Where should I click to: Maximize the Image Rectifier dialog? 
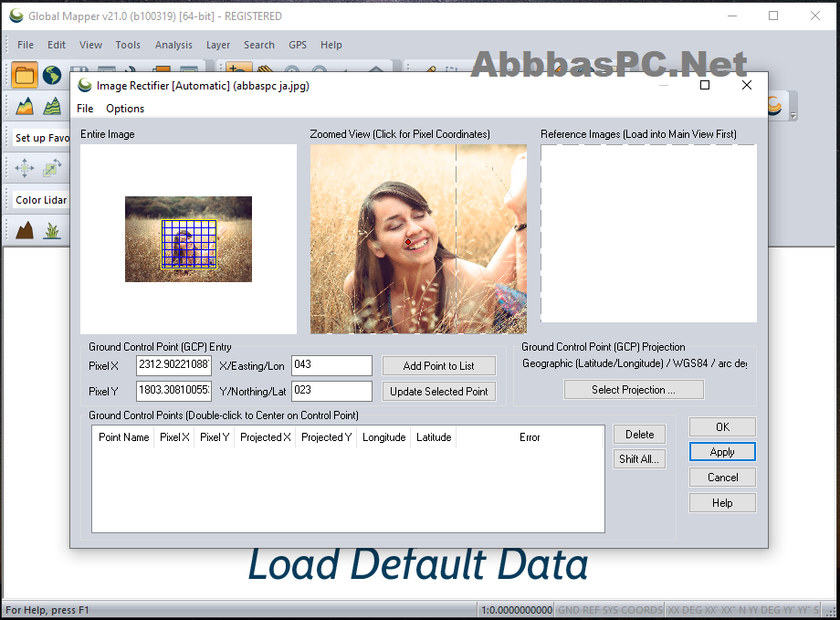pyautogui.click(x=705, y=85)
